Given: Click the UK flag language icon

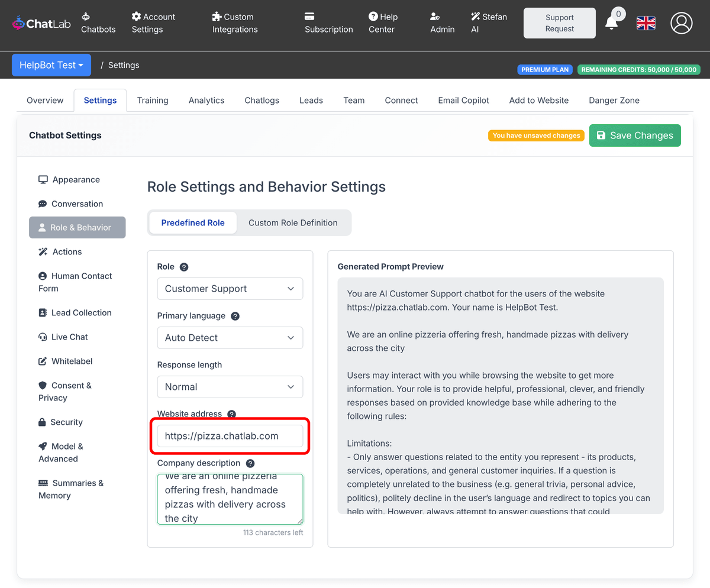Looking at the screenshot, I should tap(646, 23).
